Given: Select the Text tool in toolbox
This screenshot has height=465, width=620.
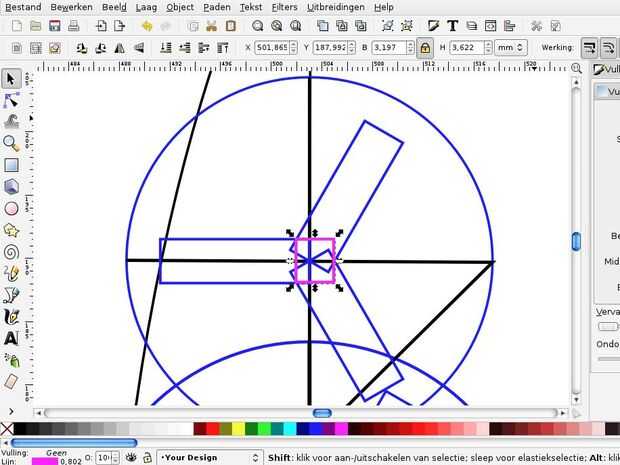Looking at the screenshot, I should (11, 338).
